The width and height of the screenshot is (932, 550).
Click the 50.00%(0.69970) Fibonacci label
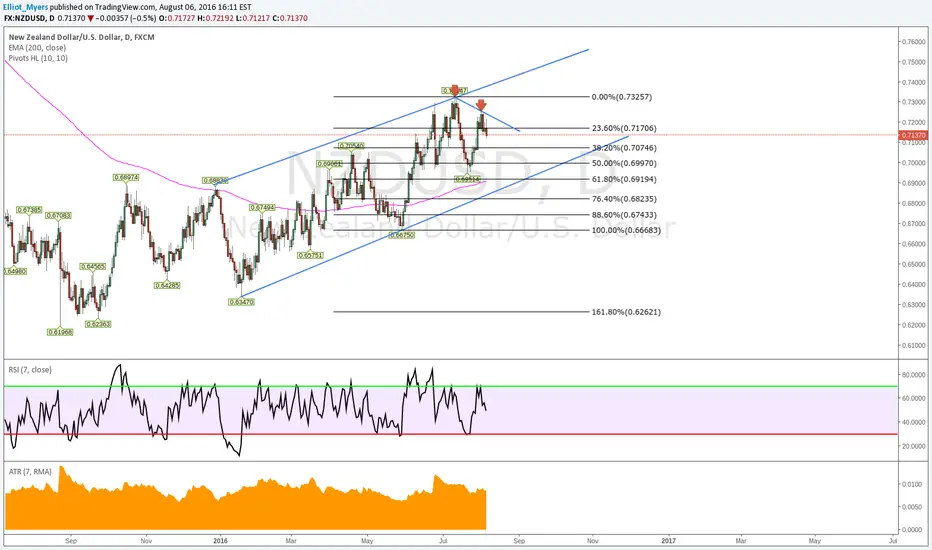pos(624,163)
